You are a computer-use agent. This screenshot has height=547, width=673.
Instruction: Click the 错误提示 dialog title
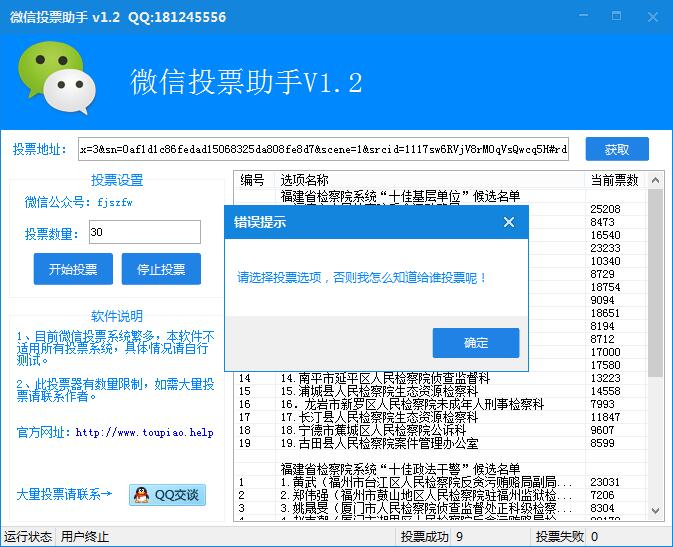coord(260,222)
